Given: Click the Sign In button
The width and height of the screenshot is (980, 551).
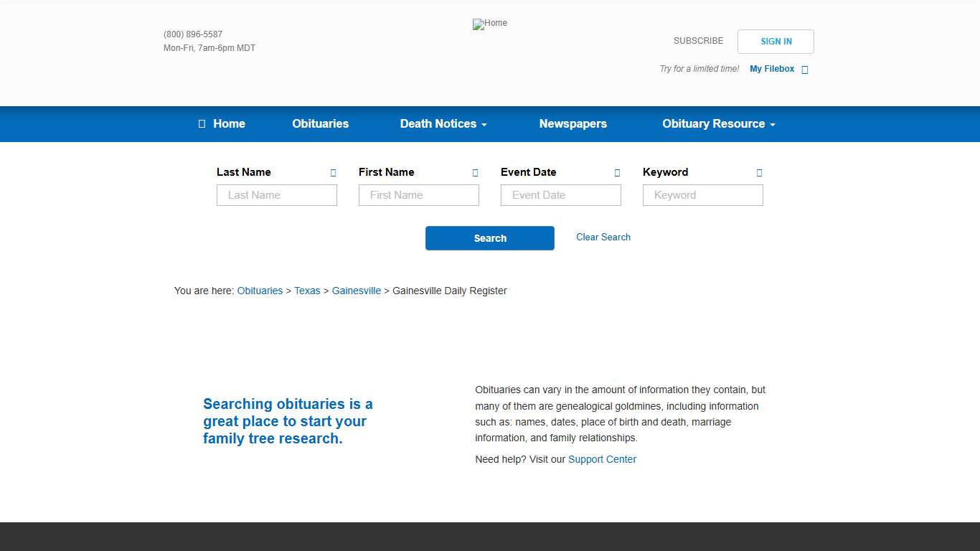Looking at the screenshot, I should pos(776,42).
